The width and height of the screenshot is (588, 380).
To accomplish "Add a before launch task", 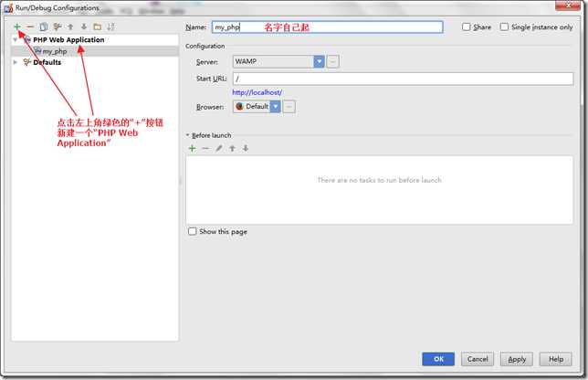I will click(192, 148).
